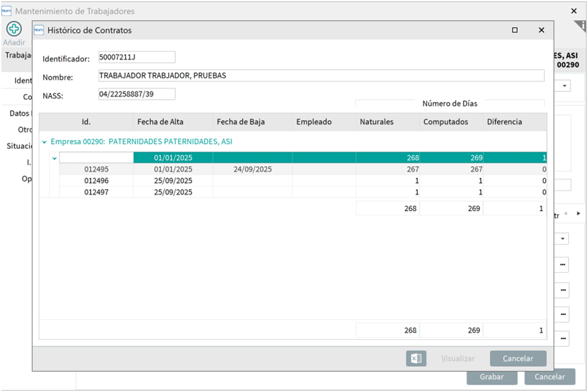The image size is (588, 392).
Task: Click the Grabar button
Action: point(491,377)
